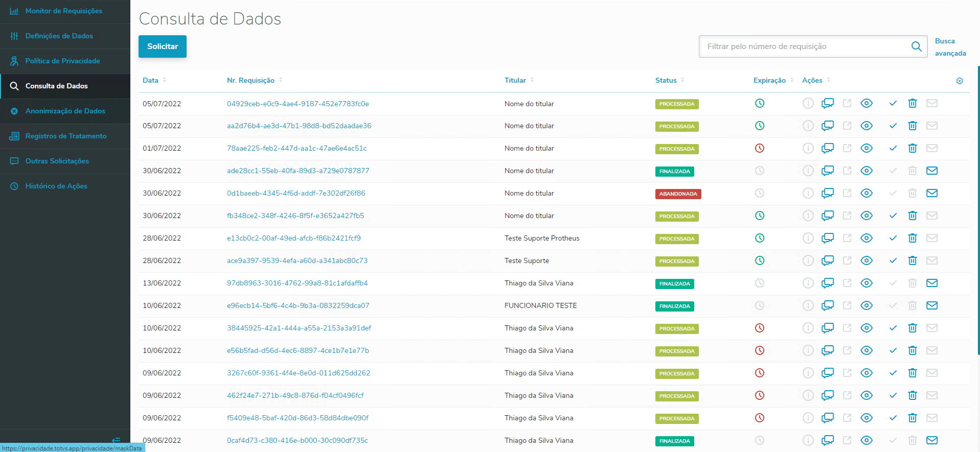View details eye icon for ace9a397 row
980x452 pixels.
click(867, 260)
